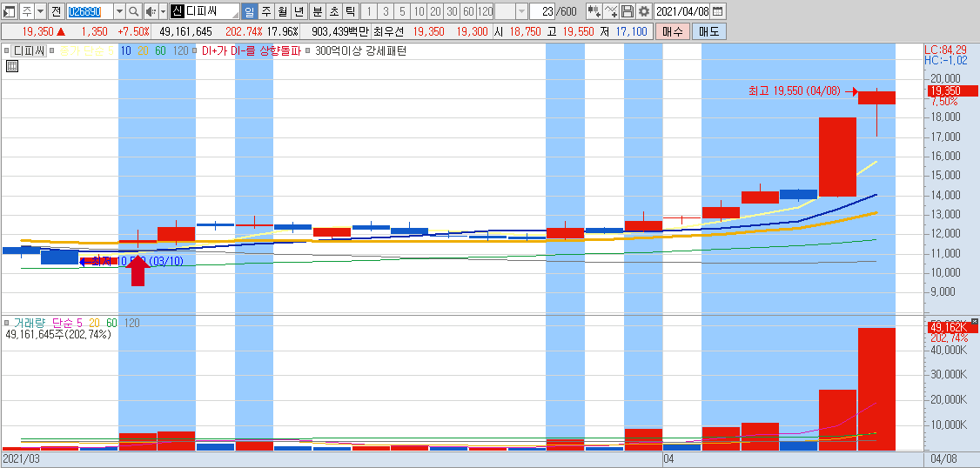This screenshot has width=980, height=468.
Task: Switch to 분 minute chart period
Action: 317,11
